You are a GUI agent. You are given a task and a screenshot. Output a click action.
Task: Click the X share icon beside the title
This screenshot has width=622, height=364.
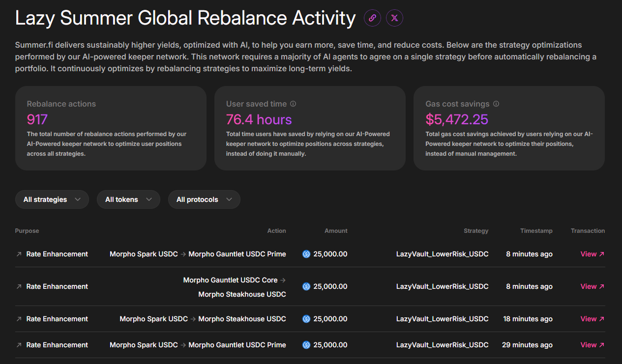click(394, 18)
